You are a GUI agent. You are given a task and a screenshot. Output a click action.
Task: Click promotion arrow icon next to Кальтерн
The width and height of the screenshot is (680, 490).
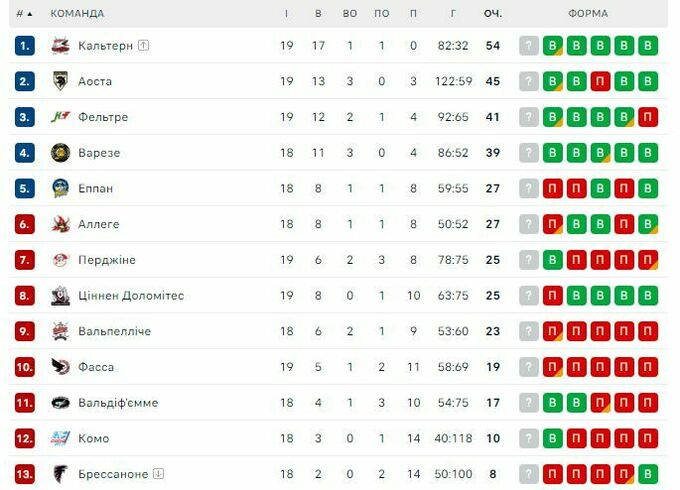point(144,45)
